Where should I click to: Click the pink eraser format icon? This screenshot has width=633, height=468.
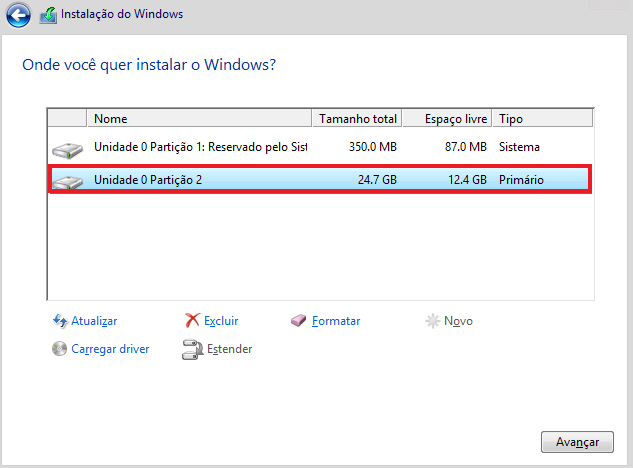tap(298, 321)
